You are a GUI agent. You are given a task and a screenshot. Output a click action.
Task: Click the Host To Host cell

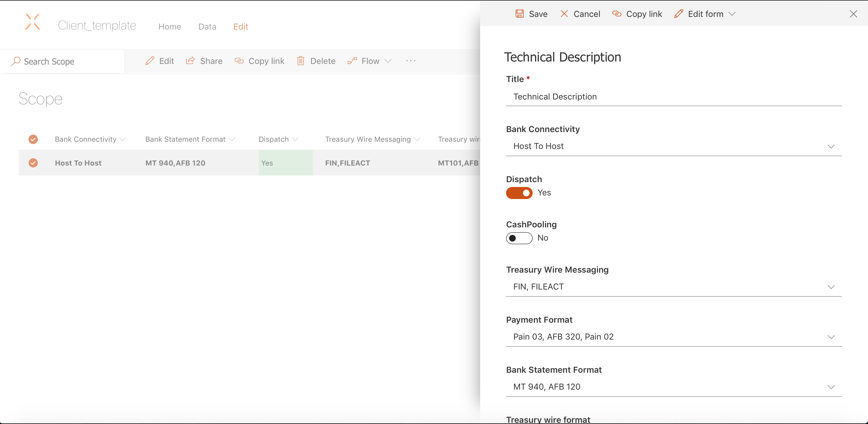78,163
